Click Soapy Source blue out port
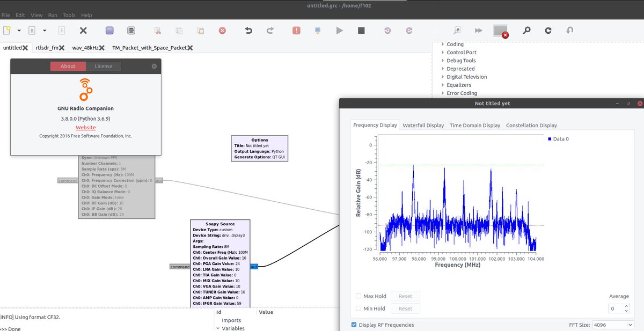The width and height of the screenshot is (644, 331). [x=254, y=266]
